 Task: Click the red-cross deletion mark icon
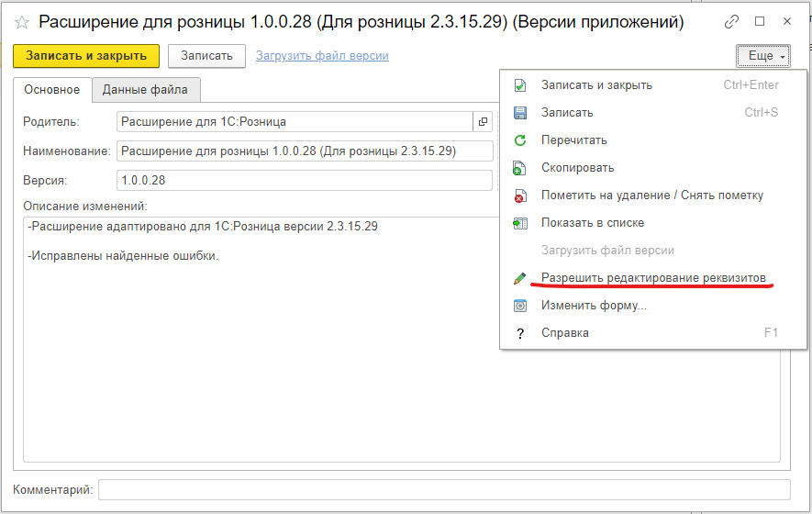pos(520,196)
